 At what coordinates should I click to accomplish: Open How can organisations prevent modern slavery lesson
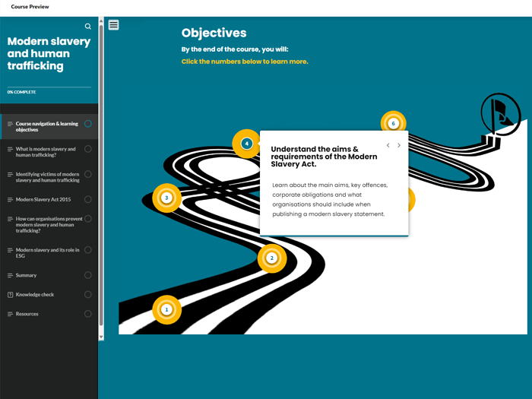point(49,225)
